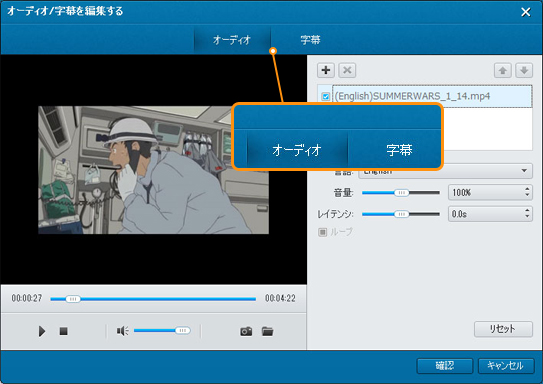Click the 00:00:27 current time label
This screenshot has height=384, width=543.
[x=27, y=298]
